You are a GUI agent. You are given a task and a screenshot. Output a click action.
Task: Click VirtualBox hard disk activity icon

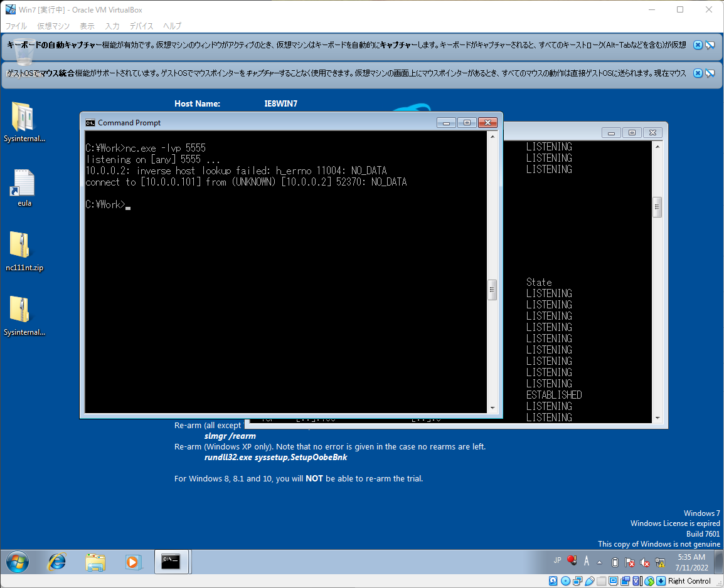click(x=553, y=581)
